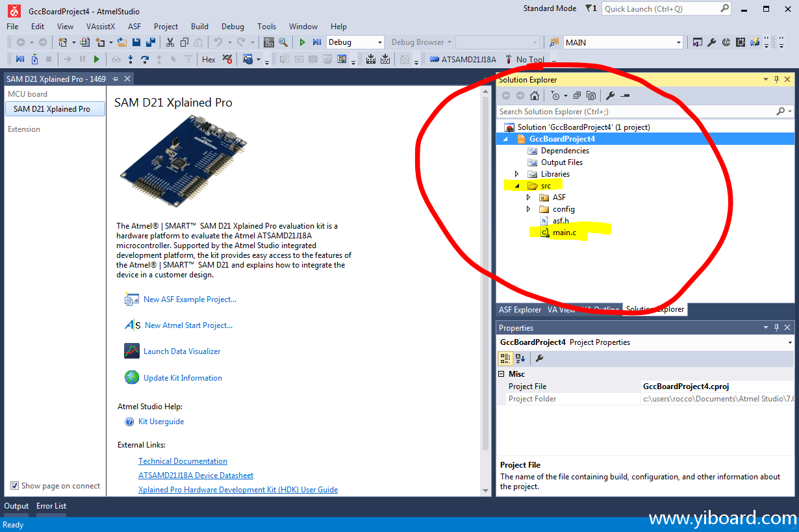Screen dimensions: 799x532
Task: Start without debugging using the green play icon
Action: pos(302,42)
